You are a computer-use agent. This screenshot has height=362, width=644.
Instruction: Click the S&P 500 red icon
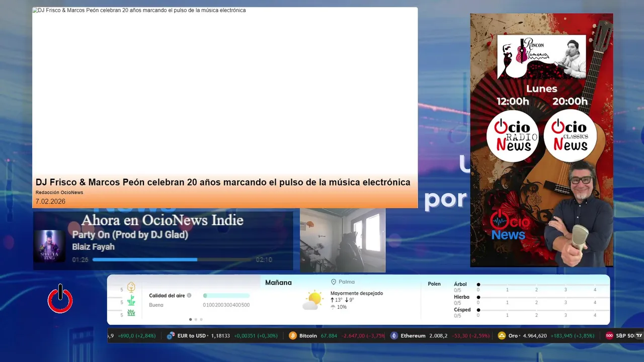[x=609, y=336]
